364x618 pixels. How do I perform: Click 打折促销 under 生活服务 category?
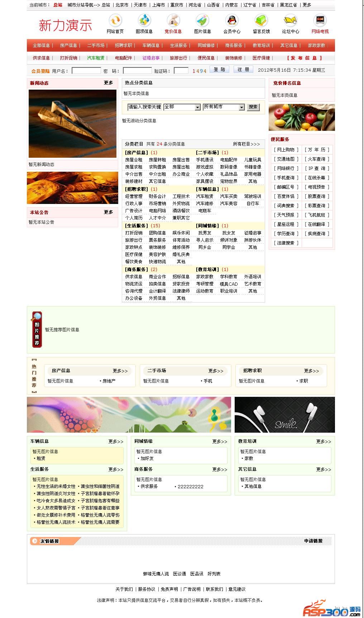[x=134, y=233]
